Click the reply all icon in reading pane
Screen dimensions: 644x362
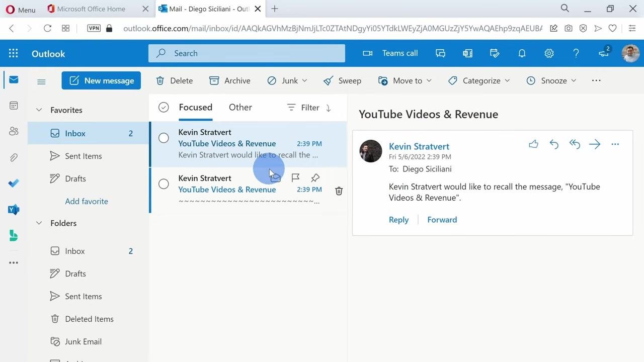tap(575, 144)
